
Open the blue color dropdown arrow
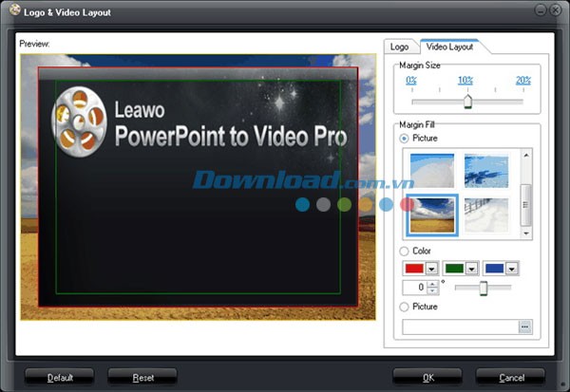[512, 269]
